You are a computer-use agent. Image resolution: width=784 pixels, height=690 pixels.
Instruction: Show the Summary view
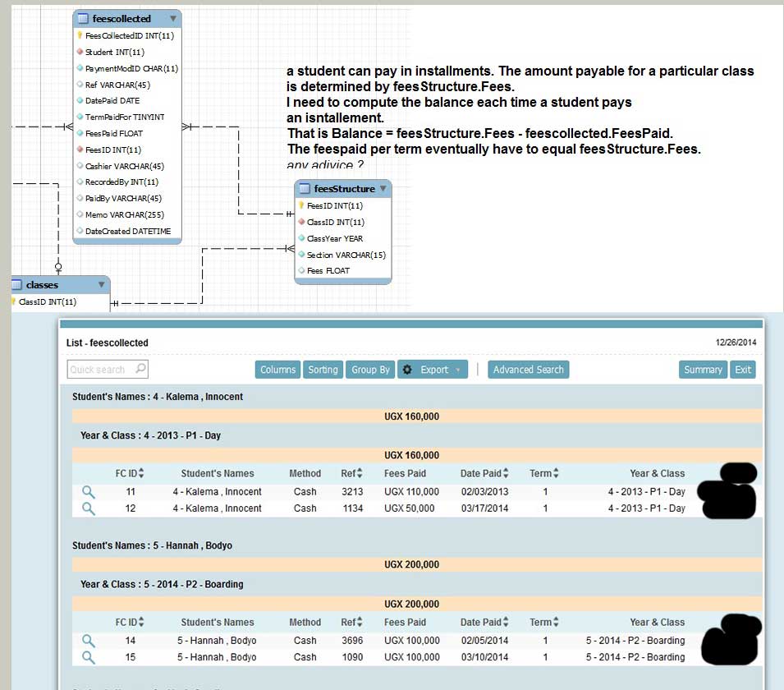(x=703, y=370)
